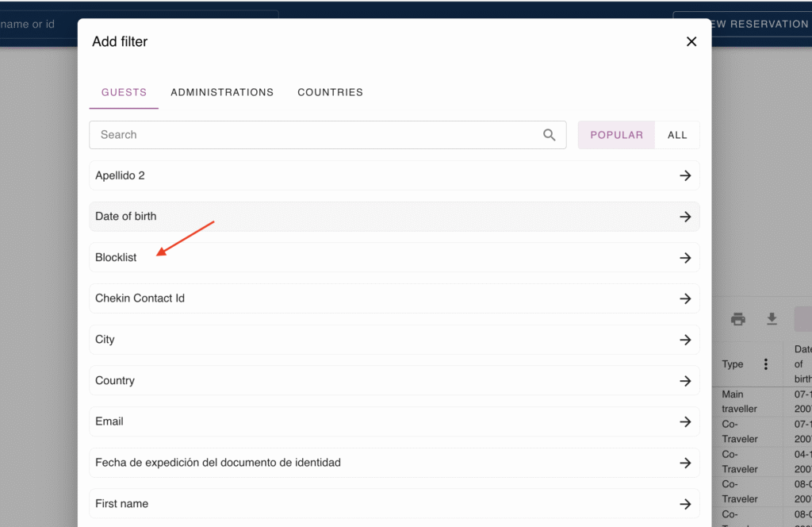Select the First name filter

tap(393, 504)
